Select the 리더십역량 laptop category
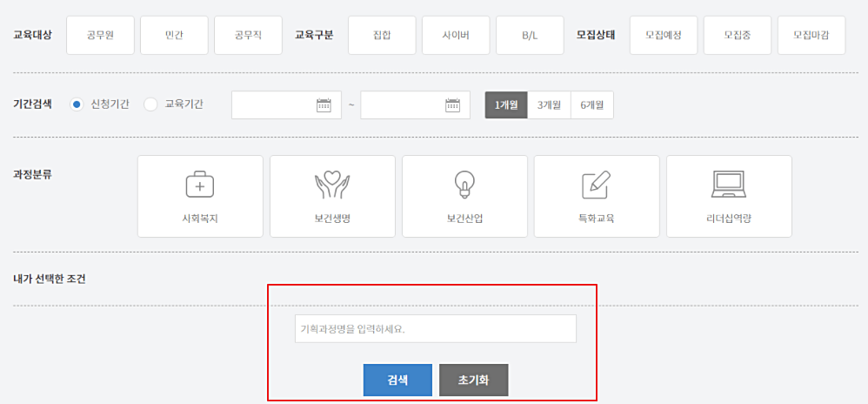The height and width of the screenshot is (404, 868). point(729,196)
